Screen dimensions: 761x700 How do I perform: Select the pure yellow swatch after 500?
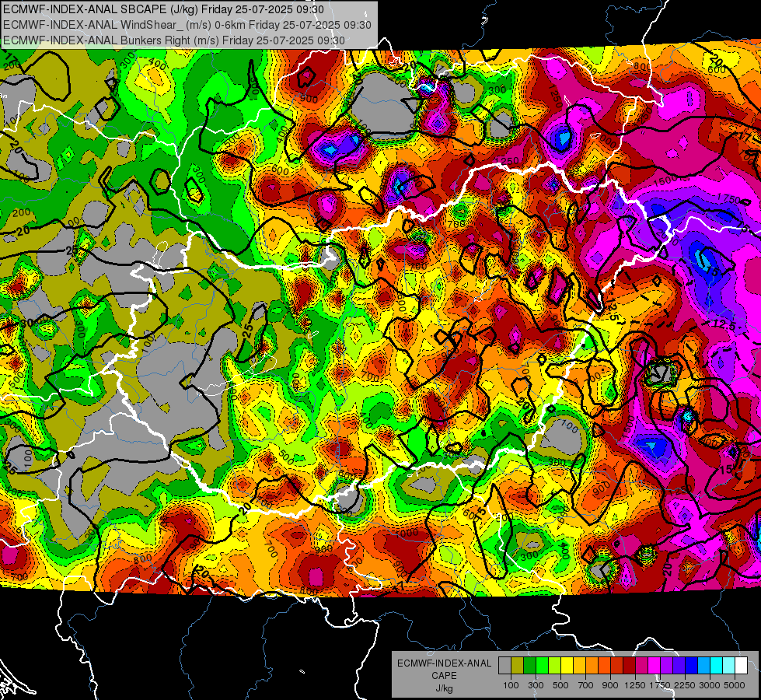[x=567, y=666]
